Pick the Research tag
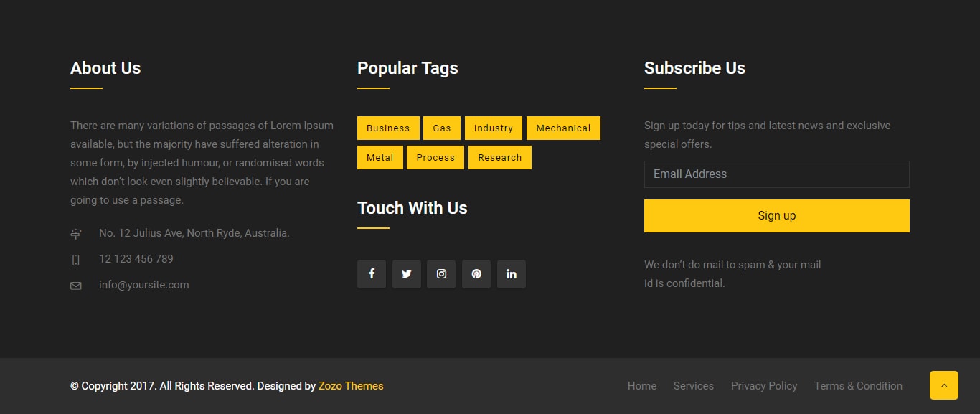The width and height of the screenshot is (980, 414). (500, 158)
